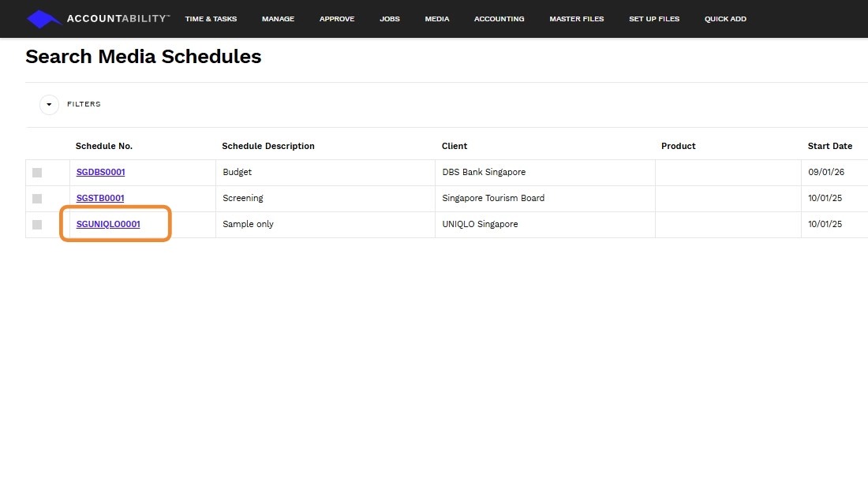Tick the checkbox for SGDBS0001 row
868x485 pixels.
(x=37, y=173)
